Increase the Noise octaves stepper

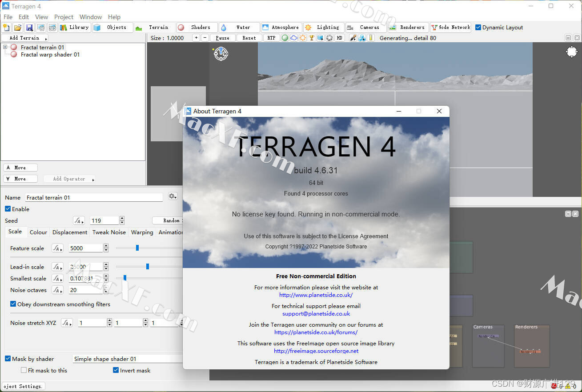pyautogui.click(x=106, y=288)
